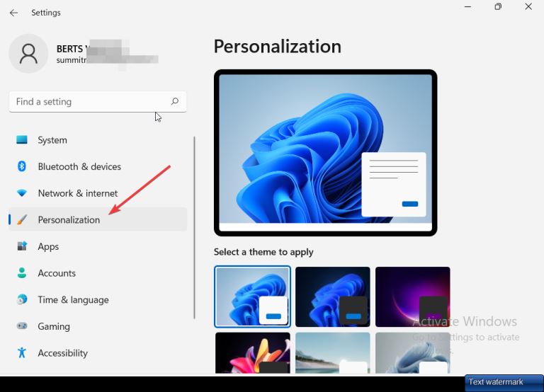Click the Personalization paintbrush icon
Viewport: 544px width, 392px height.
tap(22, 219)
